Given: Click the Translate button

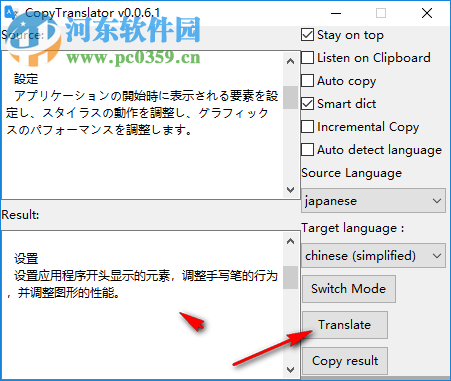Looking at the screenshot, I should click(x=345, y=325).
